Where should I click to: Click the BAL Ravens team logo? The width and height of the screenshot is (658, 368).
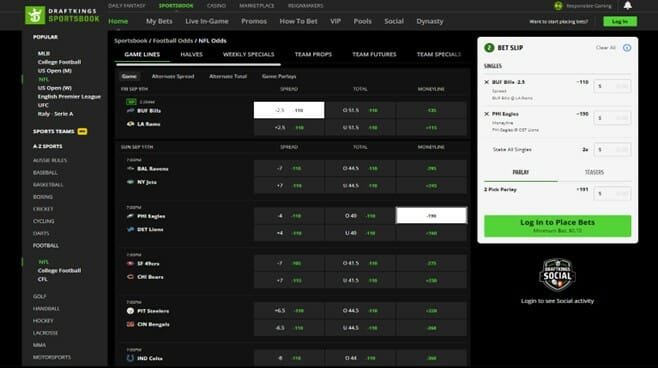coord(130,169)
